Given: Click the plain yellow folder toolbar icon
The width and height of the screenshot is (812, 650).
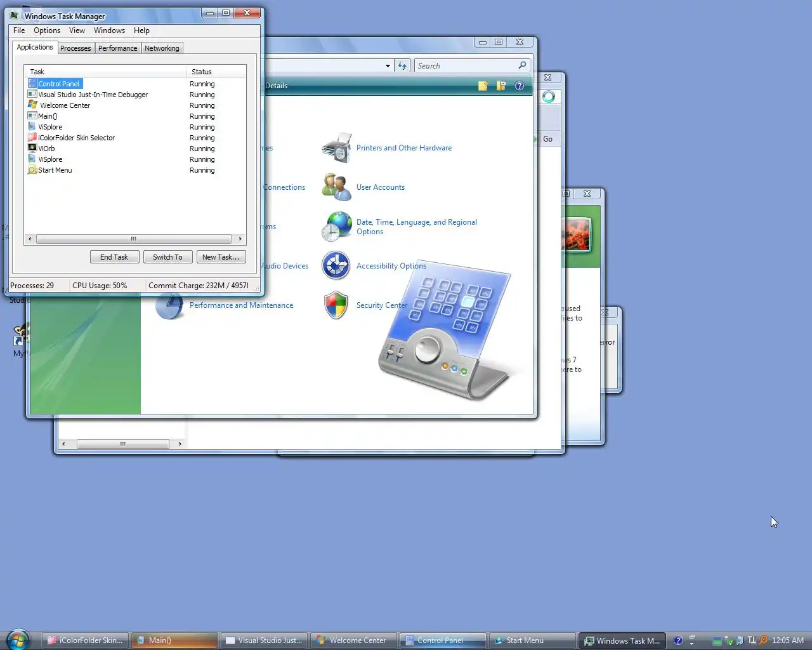Looking at the screenshot, I should click(483, 86).
